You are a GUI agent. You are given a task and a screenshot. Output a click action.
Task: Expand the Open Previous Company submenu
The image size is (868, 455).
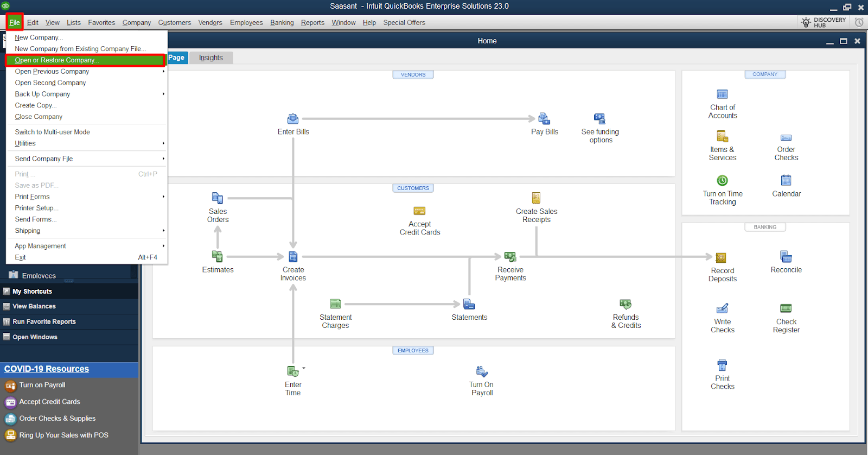click(163, 71)
